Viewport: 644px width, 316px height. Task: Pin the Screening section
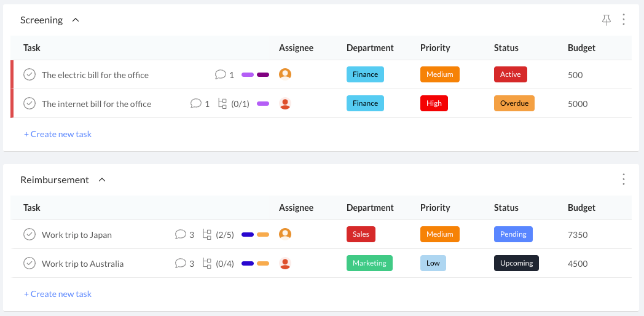tap(607, 20)
